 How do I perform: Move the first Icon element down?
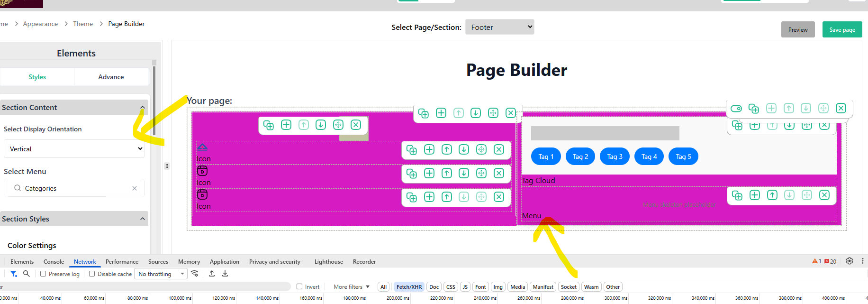coord(464,149)
